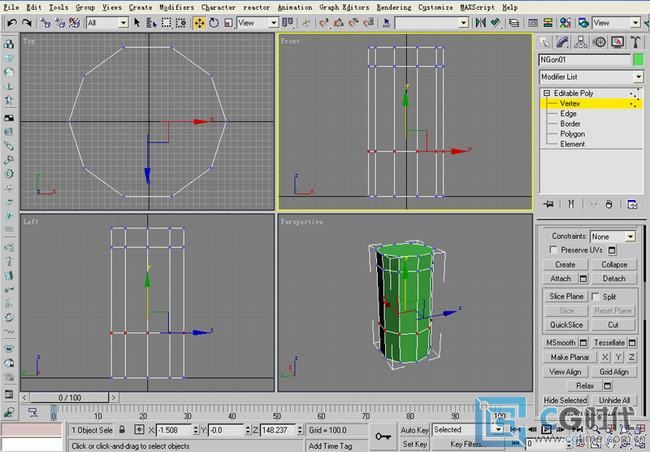This screenshot has width=650, height=452.
Task: Undo the last action via toolbar arrow
Action: click(12, 23)
